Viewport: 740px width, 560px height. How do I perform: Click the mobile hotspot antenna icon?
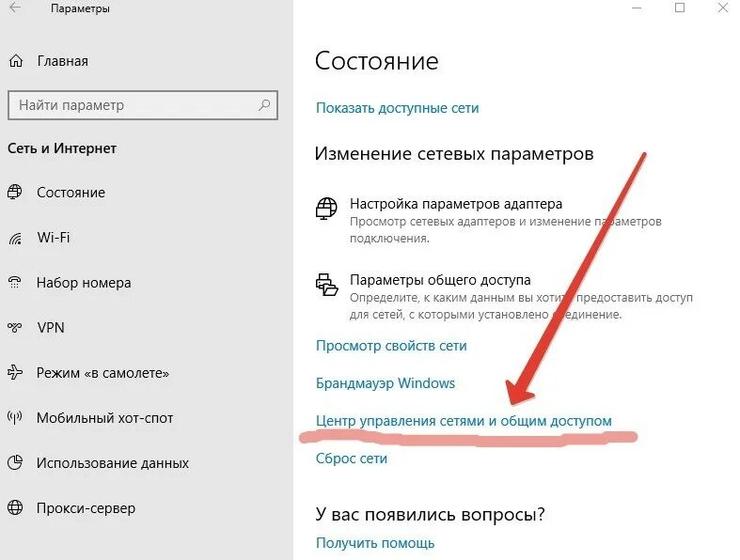click(15, 417)
